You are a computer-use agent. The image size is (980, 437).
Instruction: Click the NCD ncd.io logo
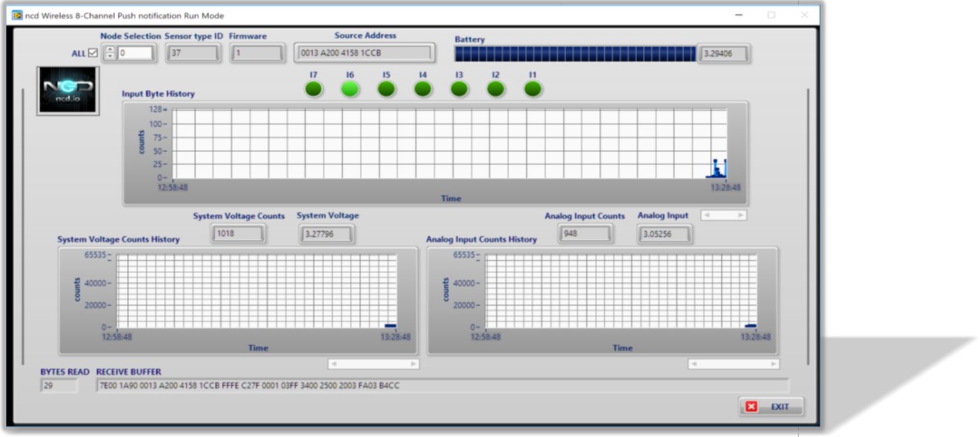coord(67,91)
